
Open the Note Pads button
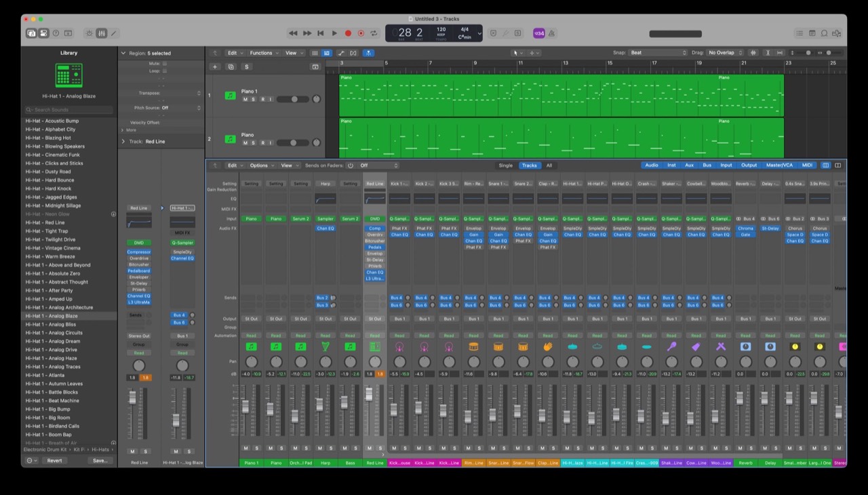tap(812, 33)
